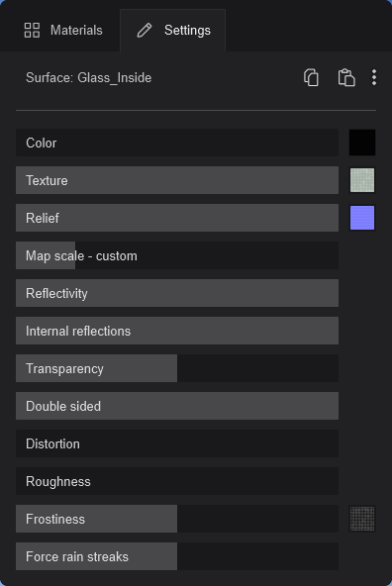Open the three-dot more options menu
The height and width of the screenshot is (586, 392).
pyautogui.click(x=374, y=77)
